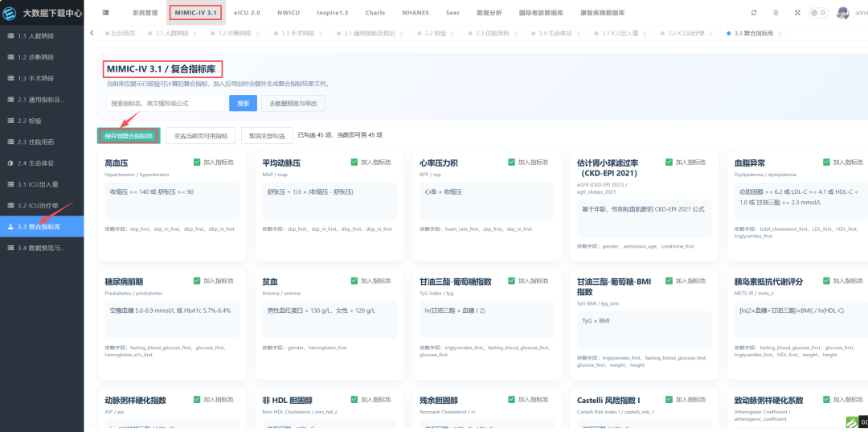Click the 去数据预览与导出 button

293,104
